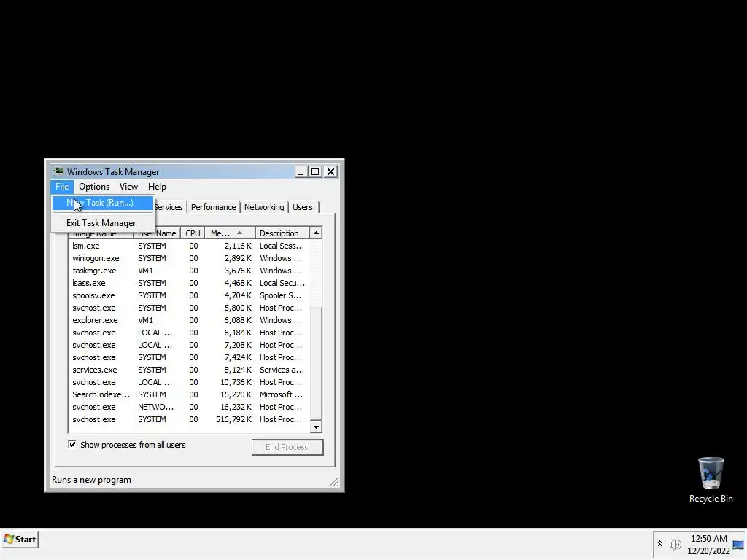The width and height of the screenshot is (747, 560).
Task: Click the Local Secu... description cell
Action: coord(282,283)
